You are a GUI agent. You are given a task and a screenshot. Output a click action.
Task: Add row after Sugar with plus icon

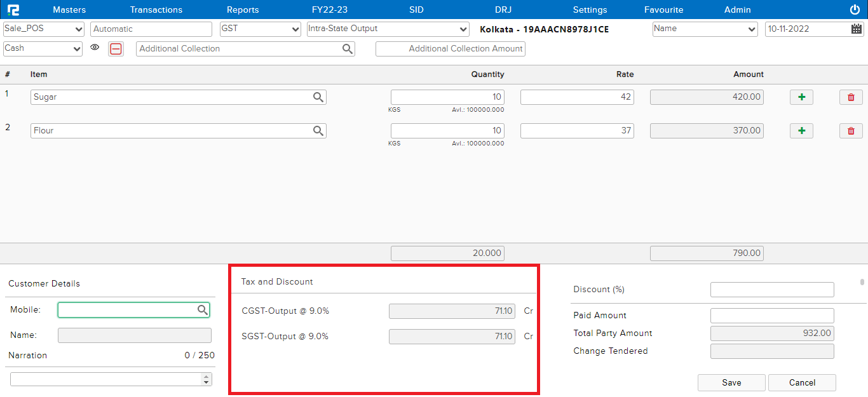tap(801, 97)
